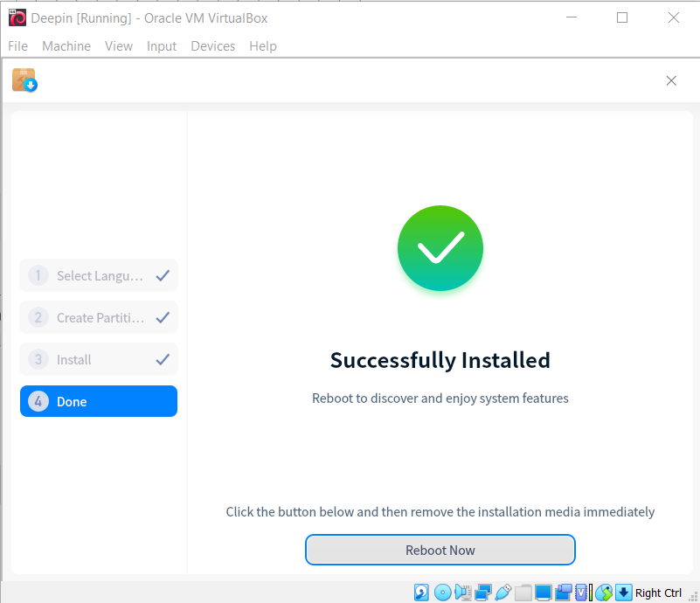
Task: Click the mouse integration status icon
Action: click(x=603, y=593)
